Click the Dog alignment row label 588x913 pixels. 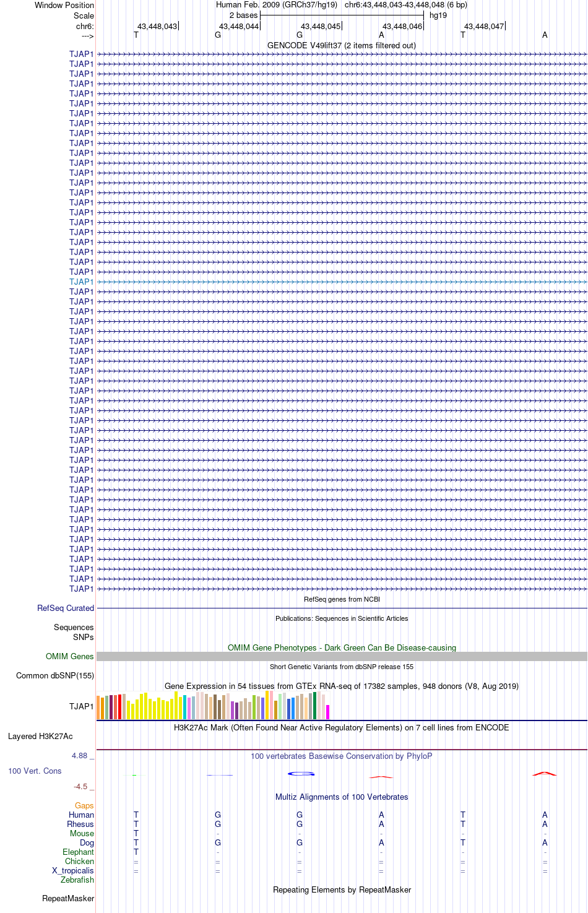[x=87, y=843]
